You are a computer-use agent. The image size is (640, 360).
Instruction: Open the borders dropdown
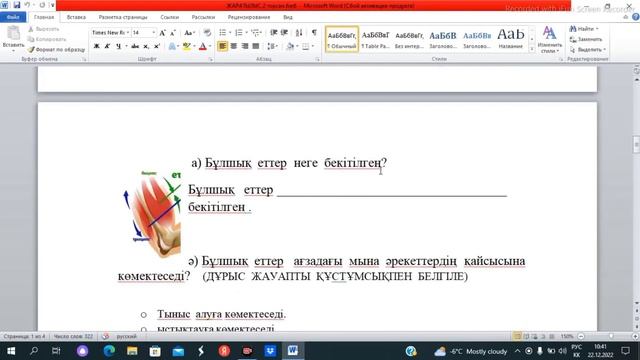[313, 46]
